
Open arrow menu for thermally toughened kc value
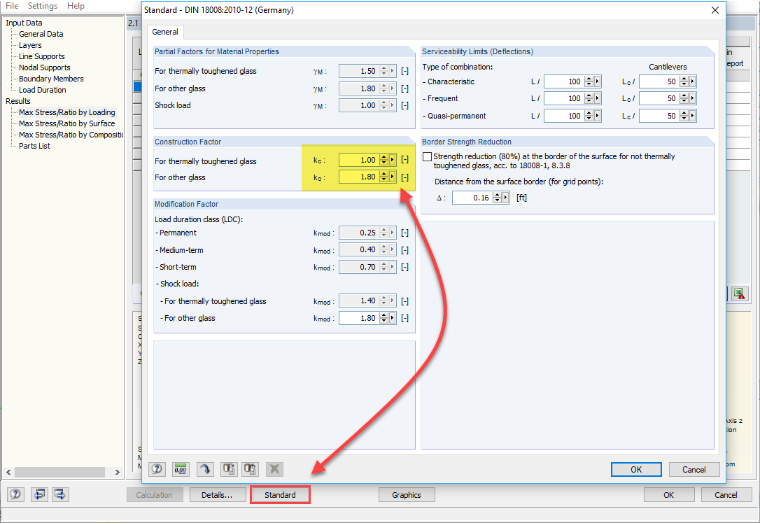coord(393,159)
